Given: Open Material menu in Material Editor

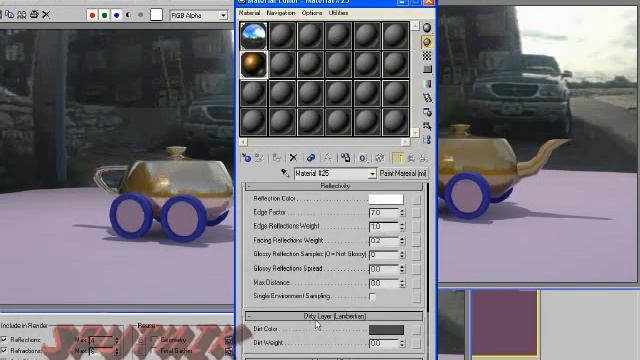Looking at the screenshot, I should coord(249,13).
